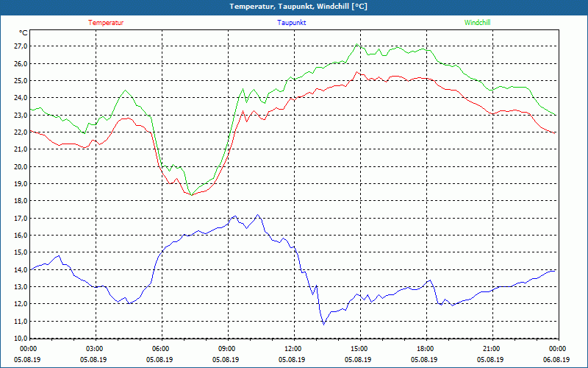Click the '05.08.19' date under 09:00
The image size is (588, 368).
(226, 359)
